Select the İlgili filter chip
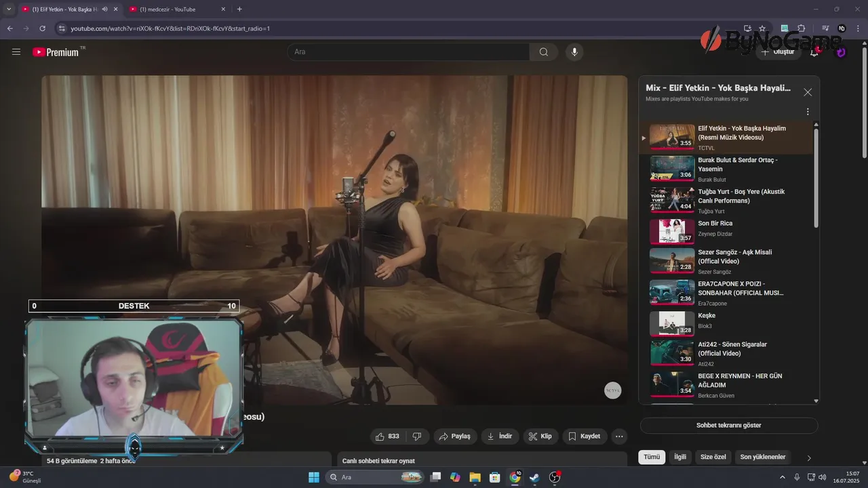Image resolution: width=868 pixels, height=488 pixels. pos(680,457)
